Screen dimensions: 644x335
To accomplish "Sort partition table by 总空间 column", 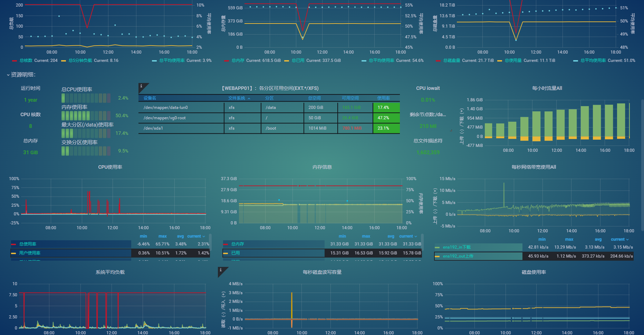I will coord(314,98).
